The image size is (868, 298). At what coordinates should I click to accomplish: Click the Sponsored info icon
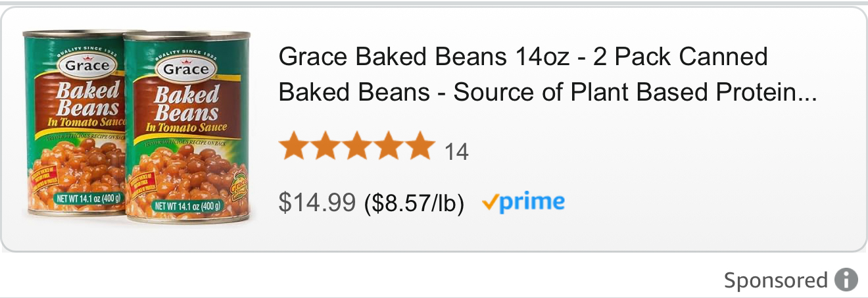coord(846,280)
